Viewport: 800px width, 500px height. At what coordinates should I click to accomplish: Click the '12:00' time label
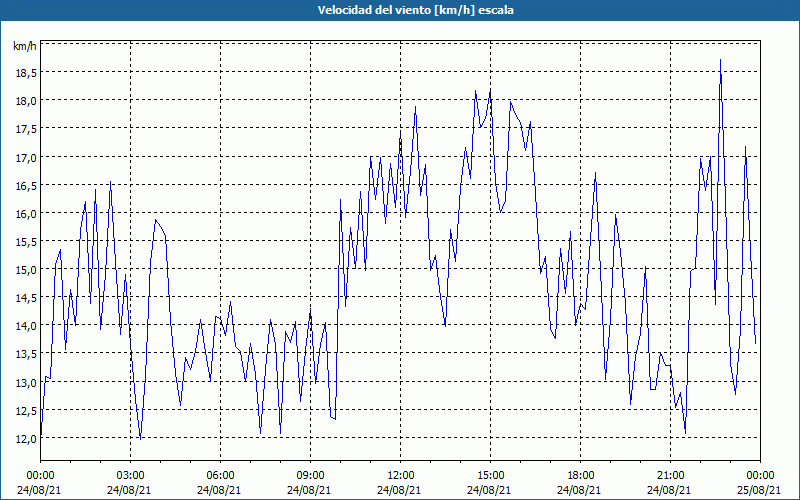[x=401, y=476]
